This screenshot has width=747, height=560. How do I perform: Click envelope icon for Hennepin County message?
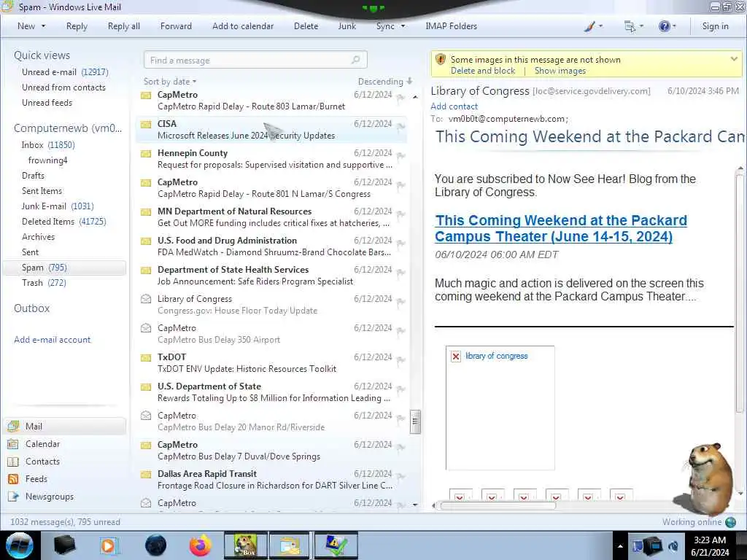pos(146,154)
